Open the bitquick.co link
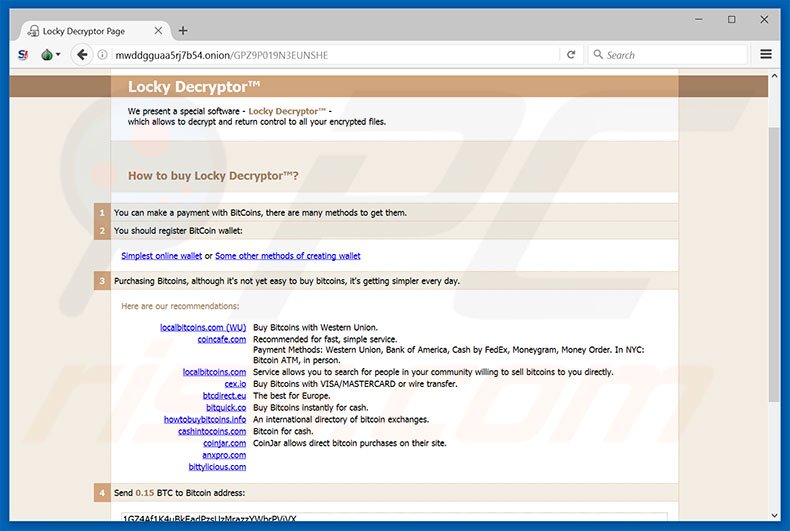The width and height of the screenshot is (790, 531). (x=226, y=408)
